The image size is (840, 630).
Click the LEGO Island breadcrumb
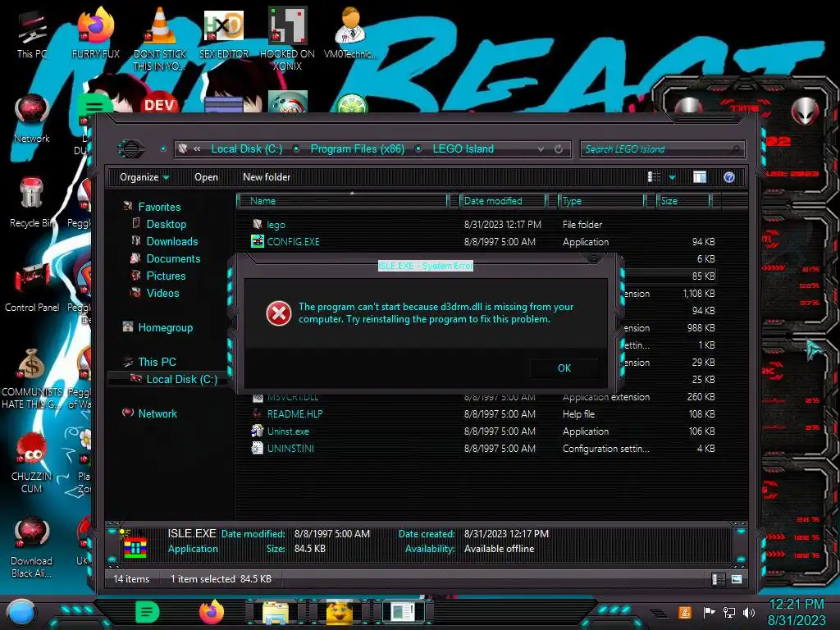(x=463, y=149)
